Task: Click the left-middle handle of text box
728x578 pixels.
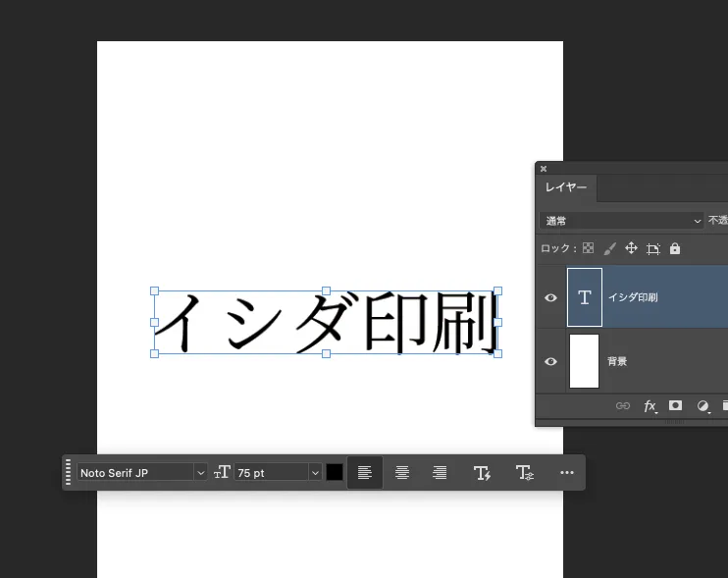Action: pos(155,322)
